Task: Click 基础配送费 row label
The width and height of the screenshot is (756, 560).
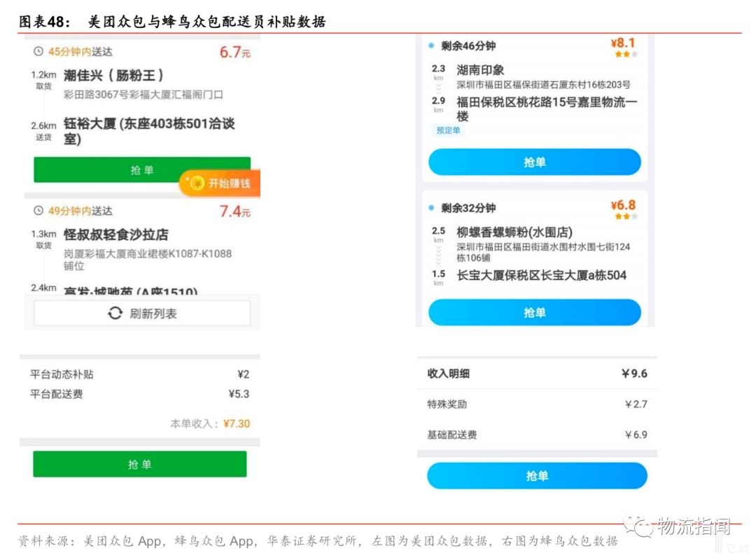Action: coord(451,435)
